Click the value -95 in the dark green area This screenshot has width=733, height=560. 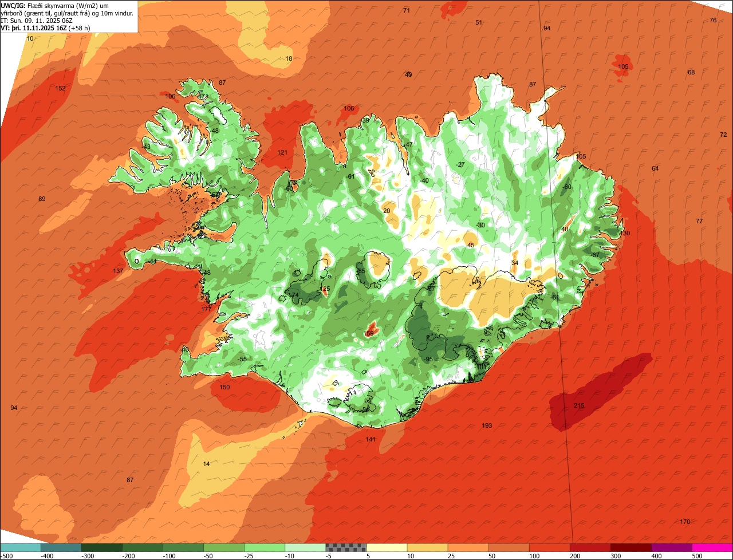[428, 359]
